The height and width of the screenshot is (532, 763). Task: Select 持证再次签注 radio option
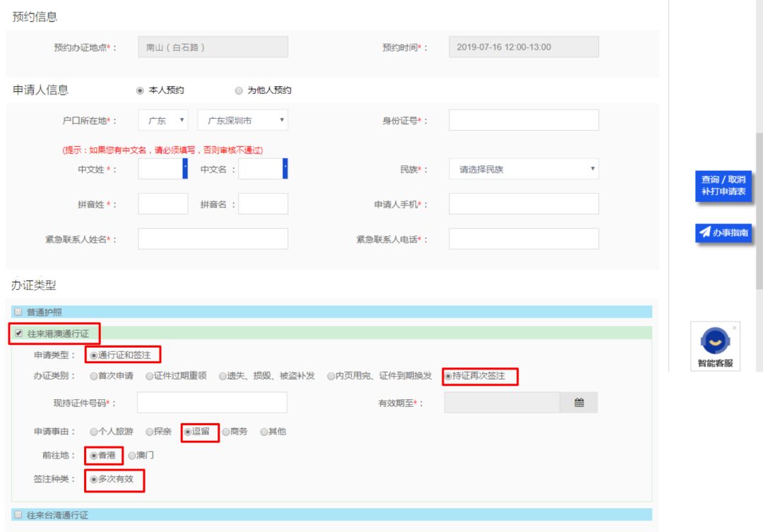pyautogui.click(x=448, y=377)
